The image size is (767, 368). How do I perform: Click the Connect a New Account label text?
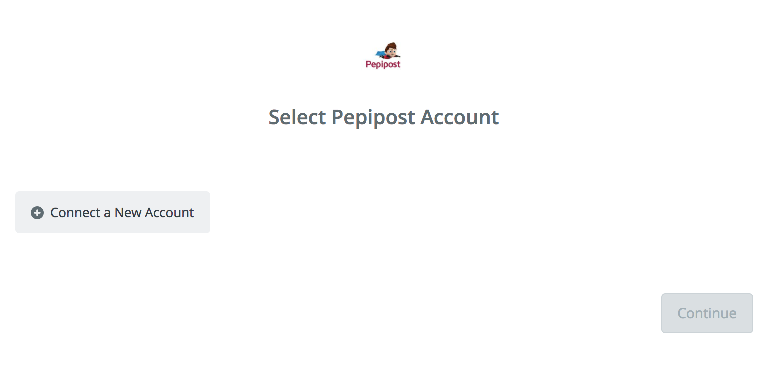pyautogui.click(x=122, y=212)
